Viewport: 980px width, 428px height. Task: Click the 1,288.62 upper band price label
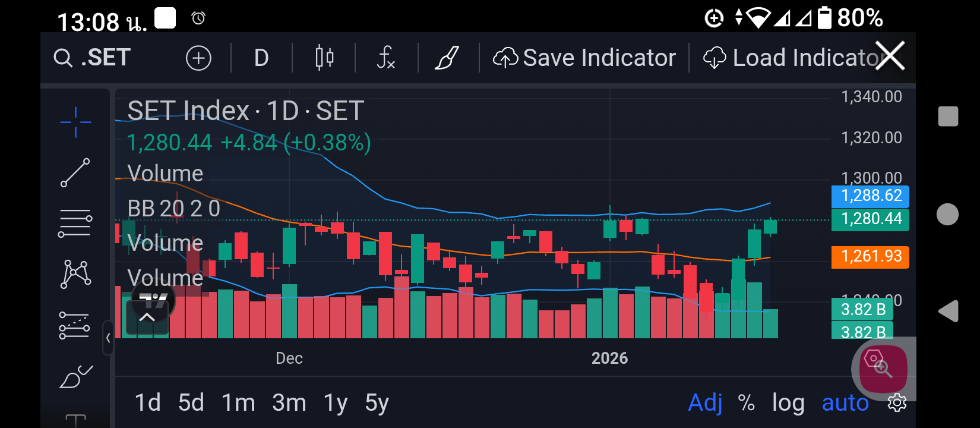[x=870, y=196]
